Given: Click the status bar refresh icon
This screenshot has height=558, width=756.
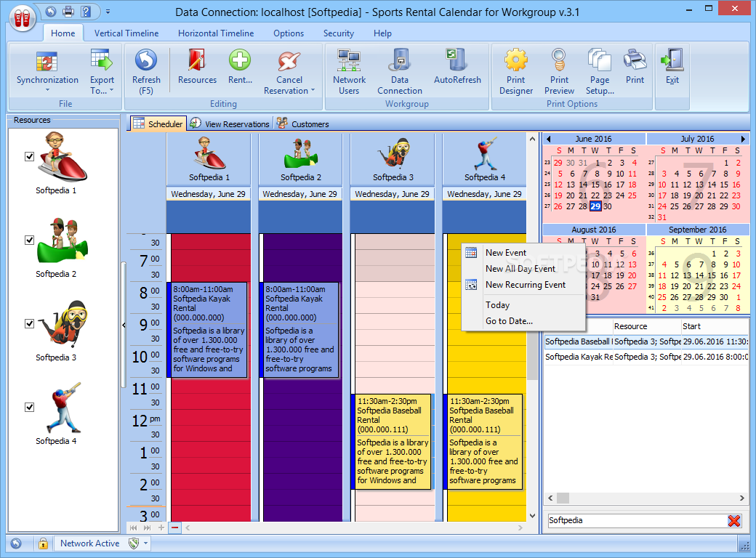Looking at the screenshot, I should click(17, 543).
